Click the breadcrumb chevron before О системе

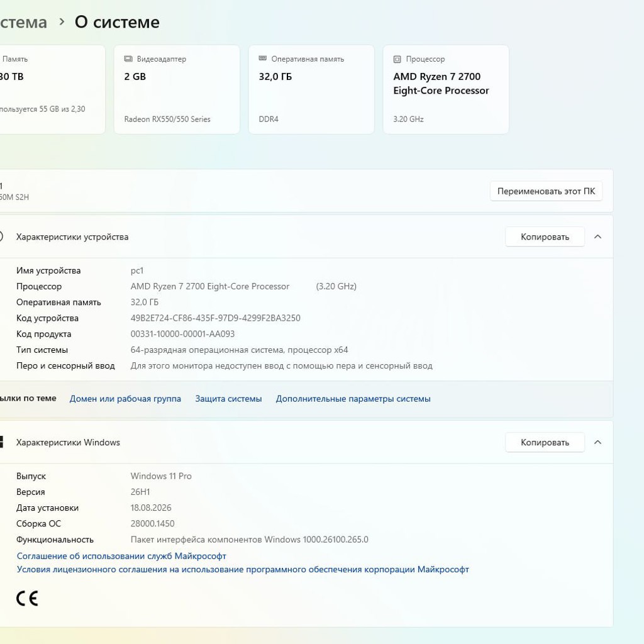coord(62,22)
